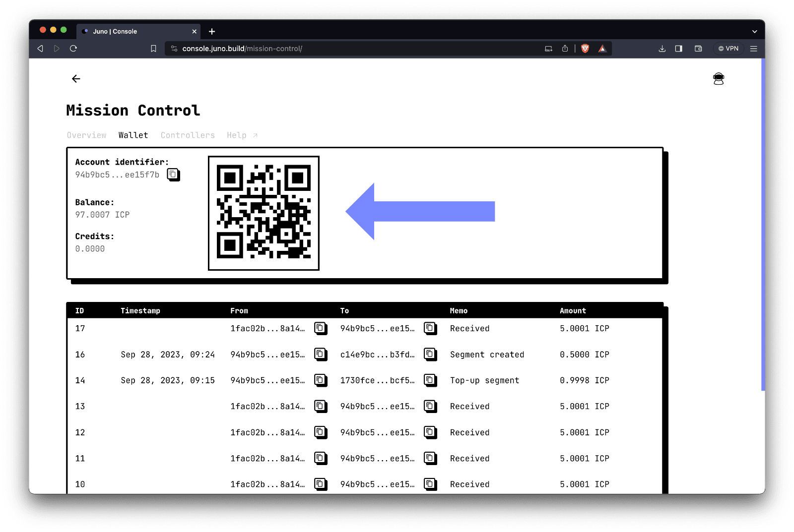The width and height of the screenshot is (794, 532).
Task: Open the astronaut user menu icon
Action: pos(718,79)
